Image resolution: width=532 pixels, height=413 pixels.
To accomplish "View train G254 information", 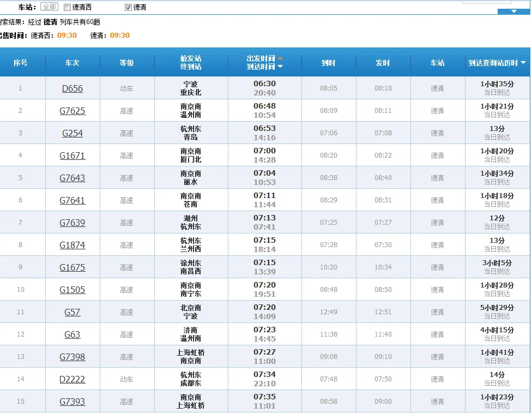I will tap(72, 133).
